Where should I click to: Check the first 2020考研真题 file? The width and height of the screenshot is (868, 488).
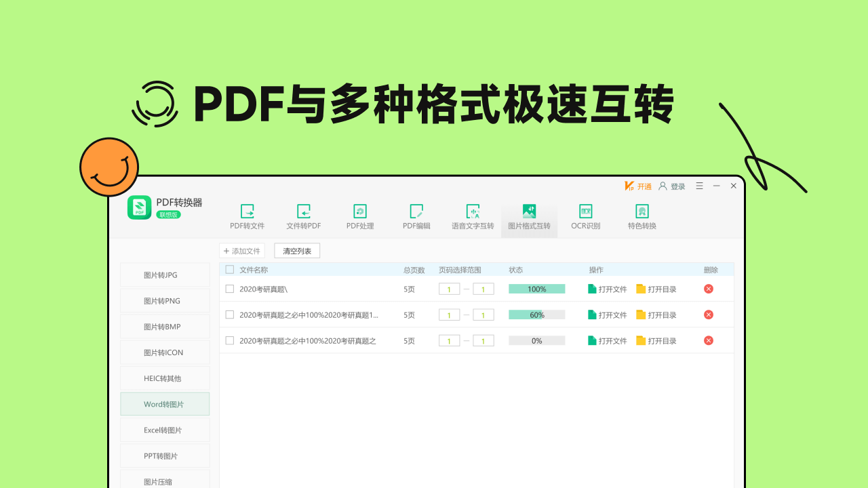[x=229, y=288]
